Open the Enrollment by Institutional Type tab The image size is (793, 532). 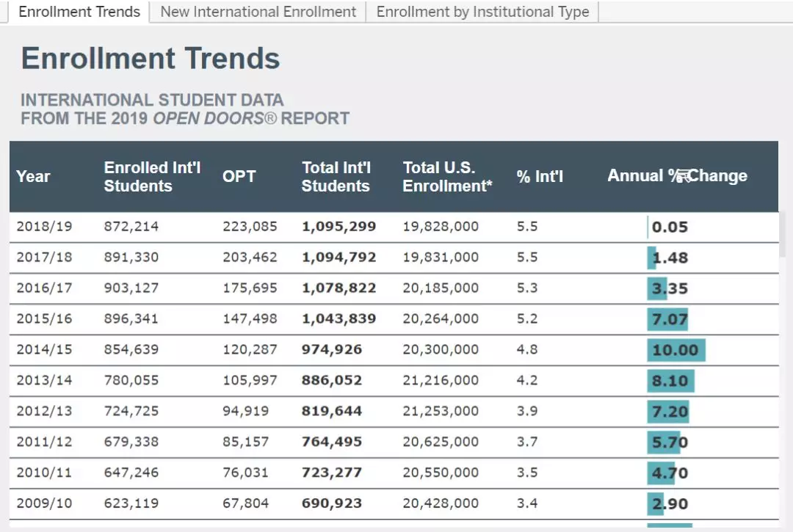coord(482,12)
